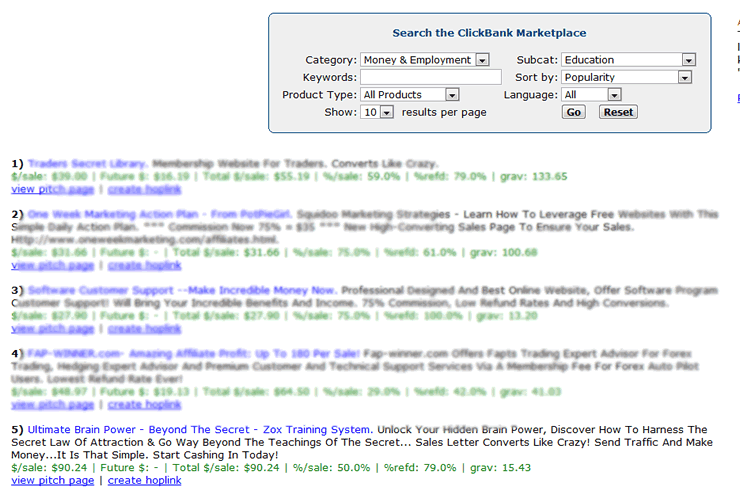
Task: View pitch page for Software Customer Support
Action: (x=53, y=328)
